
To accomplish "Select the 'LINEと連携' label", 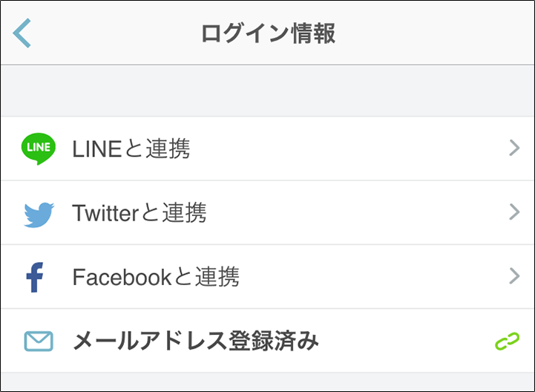I will [x=131, y=149].
